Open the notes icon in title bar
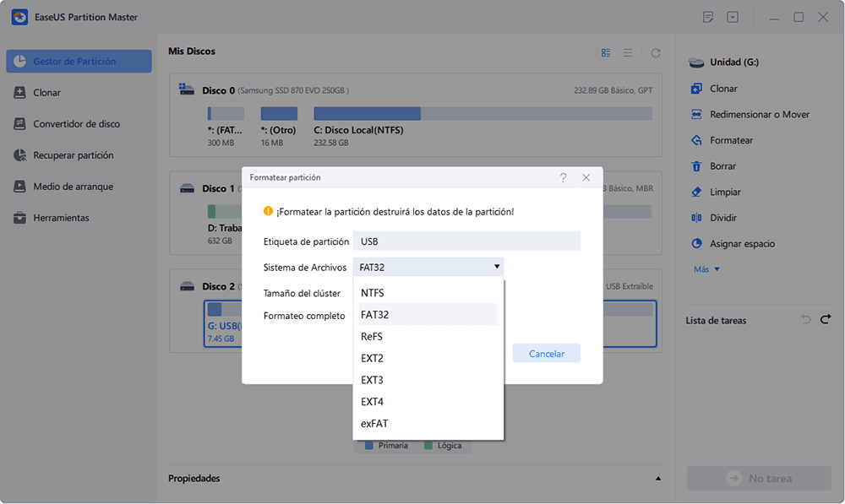 pos(708,17)
